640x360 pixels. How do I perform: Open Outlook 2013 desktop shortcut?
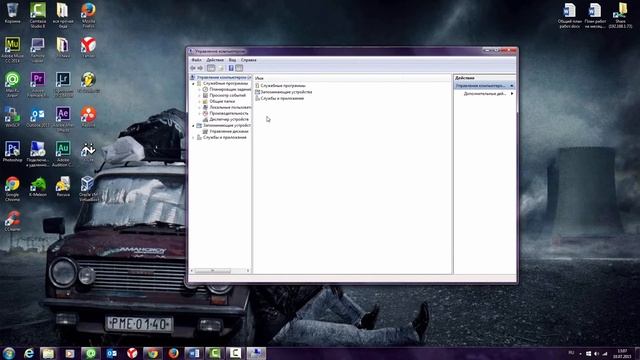(38, 117)
